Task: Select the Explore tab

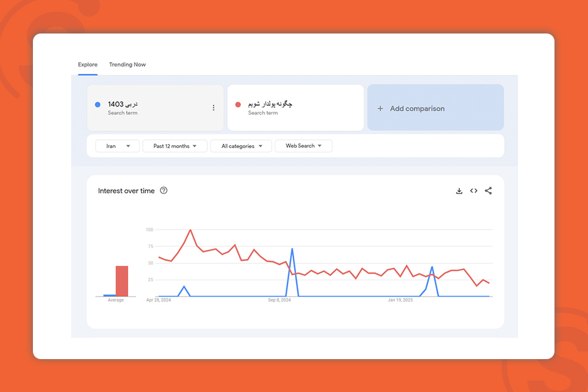Action: tap(88, 65)
